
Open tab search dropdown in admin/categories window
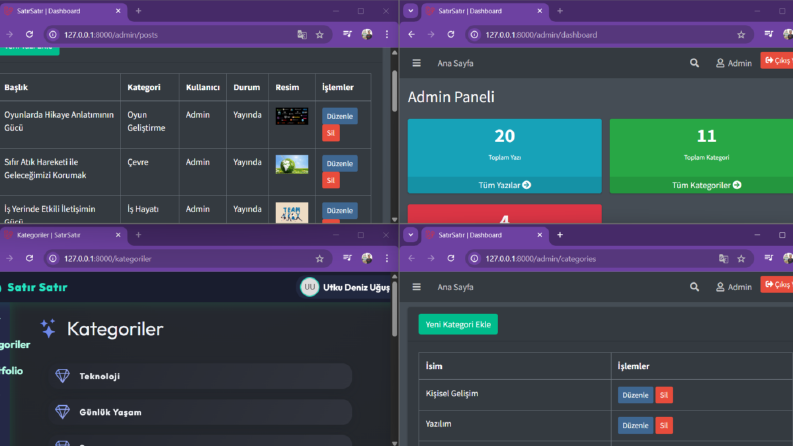point(411,235)
